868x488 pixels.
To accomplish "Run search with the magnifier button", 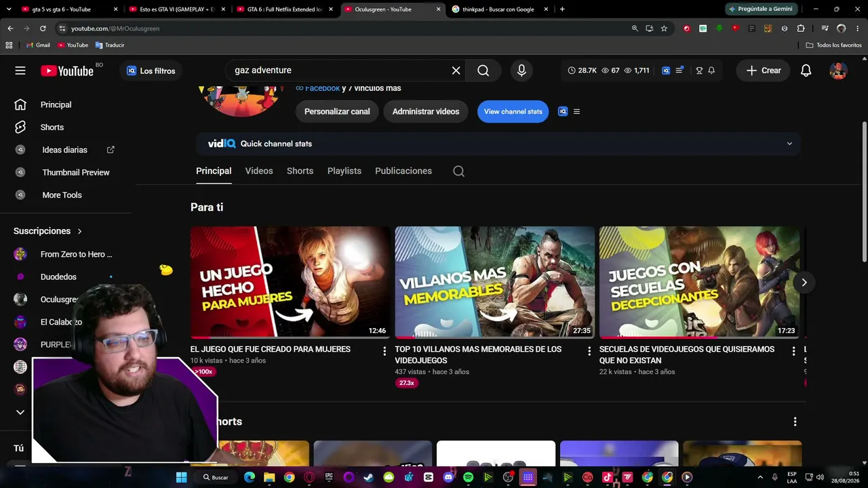I will [x=483, y=70].
